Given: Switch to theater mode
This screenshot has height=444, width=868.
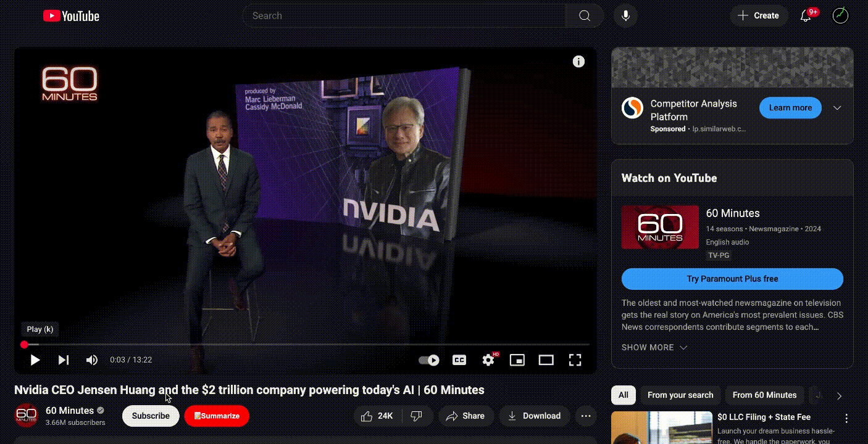Looking at the screenshot, I should [x=546, y=360].
